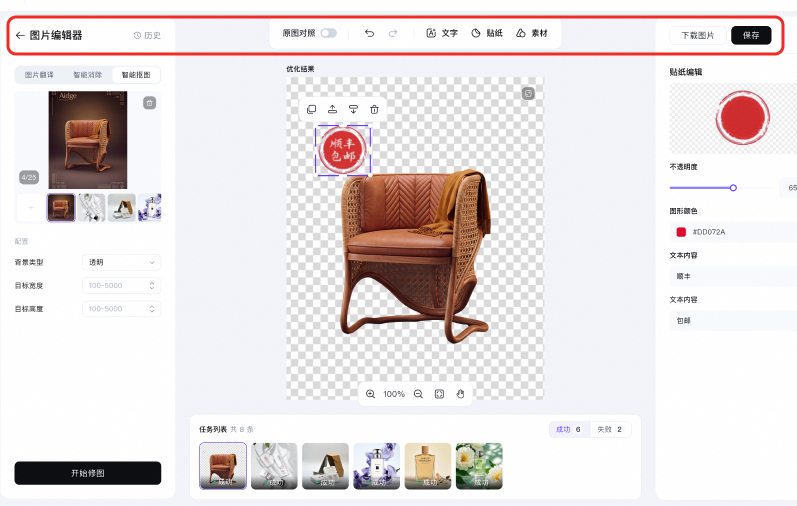
Task: Open the 历史 history link
Action: [147, 35]
